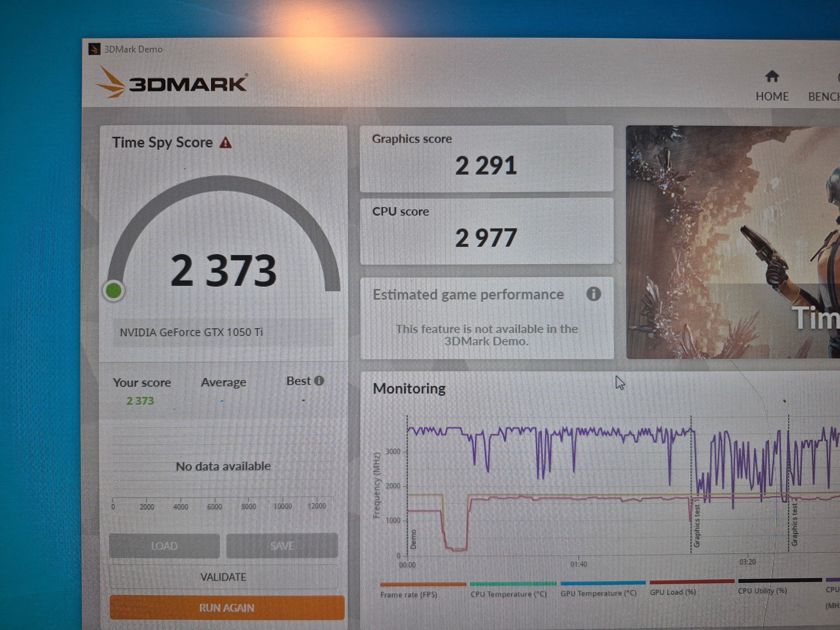
Task: Click the 'Time Spy Score' heading
Action: 162,143
